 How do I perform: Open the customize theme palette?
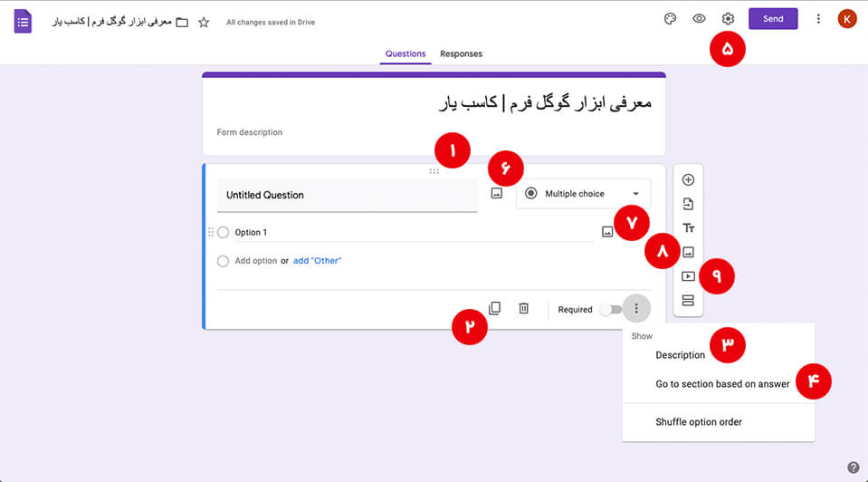[x=670, y=19]
